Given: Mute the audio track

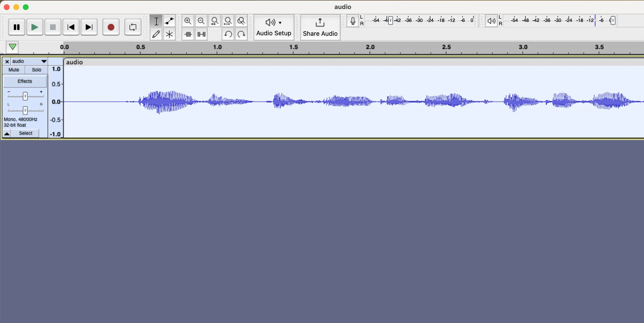Looking at the screenshot, I should pyautogui.click(x=14, y=70).
